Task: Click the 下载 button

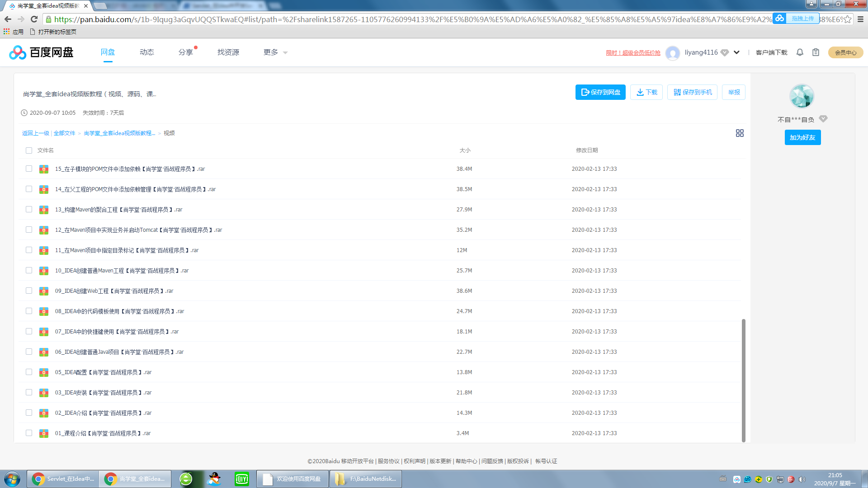Action: click(646, 92)
